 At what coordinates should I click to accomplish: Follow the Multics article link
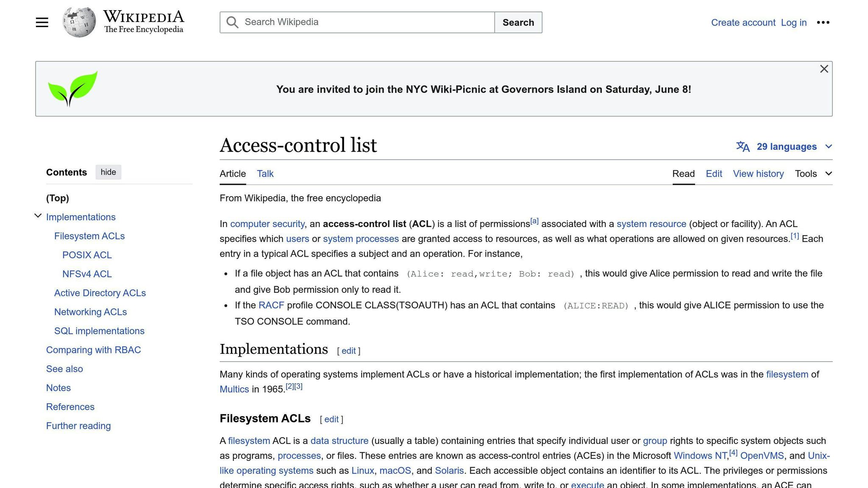[x=234, y=389]
